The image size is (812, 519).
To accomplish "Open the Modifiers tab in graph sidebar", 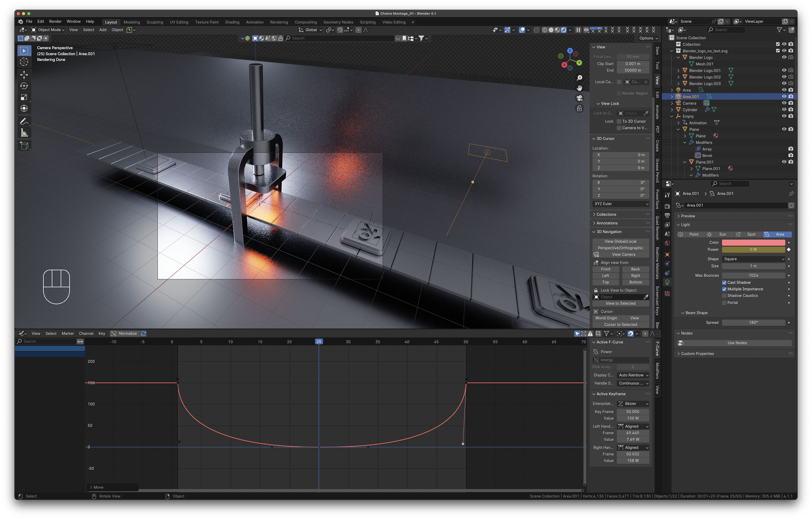I will click(x=657, y=370).
